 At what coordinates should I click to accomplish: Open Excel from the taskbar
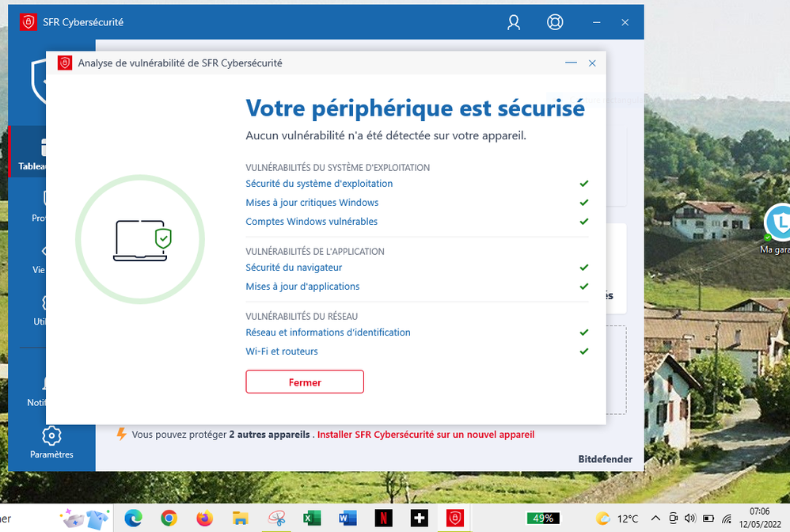[311, 519]
